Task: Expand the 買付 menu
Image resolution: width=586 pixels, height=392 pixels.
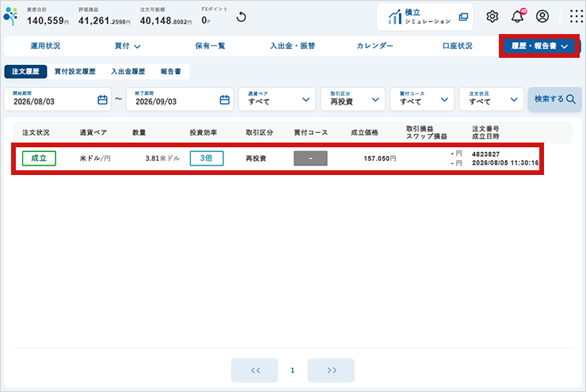Action: (127, 46)
